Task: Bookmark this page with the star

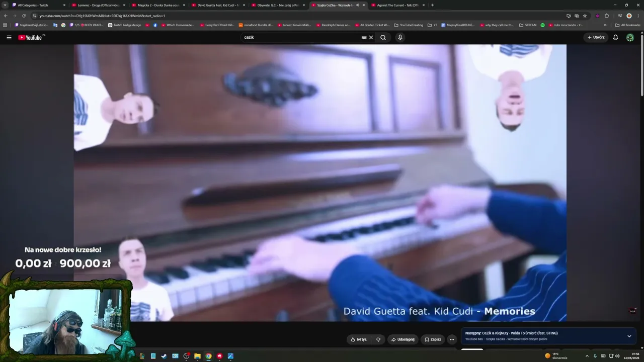Action: [585, 16]
